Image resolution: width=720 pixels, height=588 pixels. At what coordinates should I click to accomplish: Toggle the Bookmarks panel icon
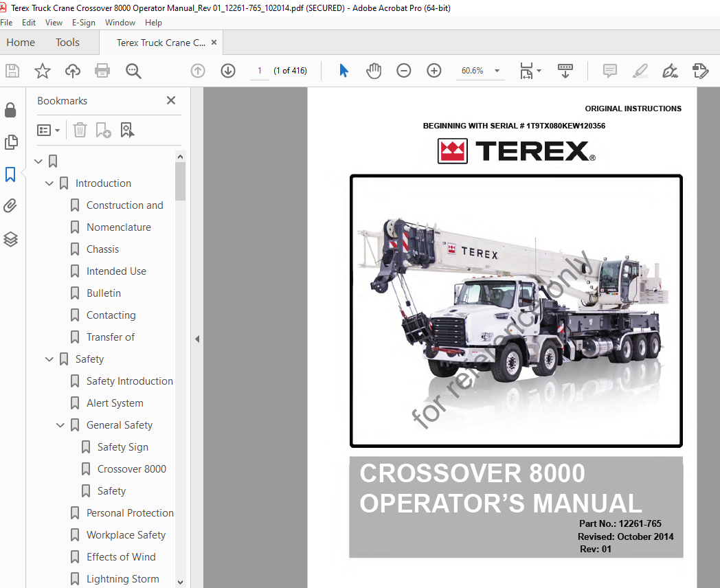[x=10, y=174]
